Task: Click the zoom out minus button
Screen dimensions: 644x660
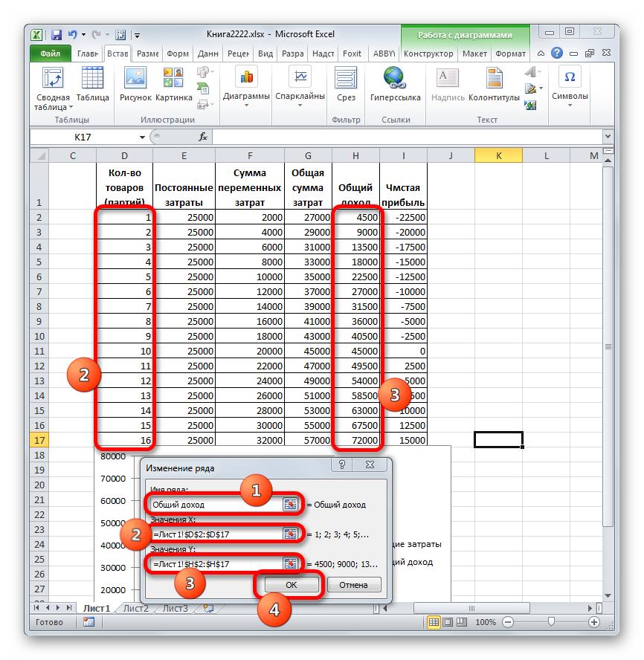Action: click(x=508, y=621)
